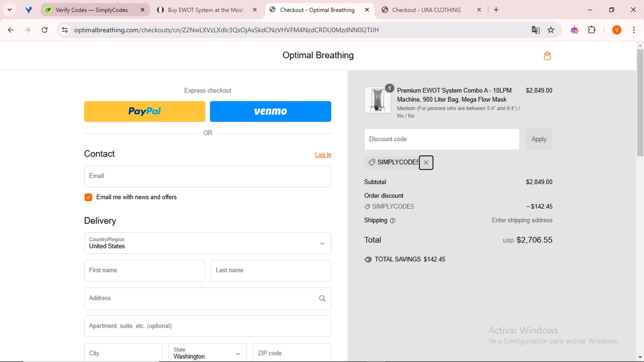Click the Subtotal $2,849.00 value

539,182
